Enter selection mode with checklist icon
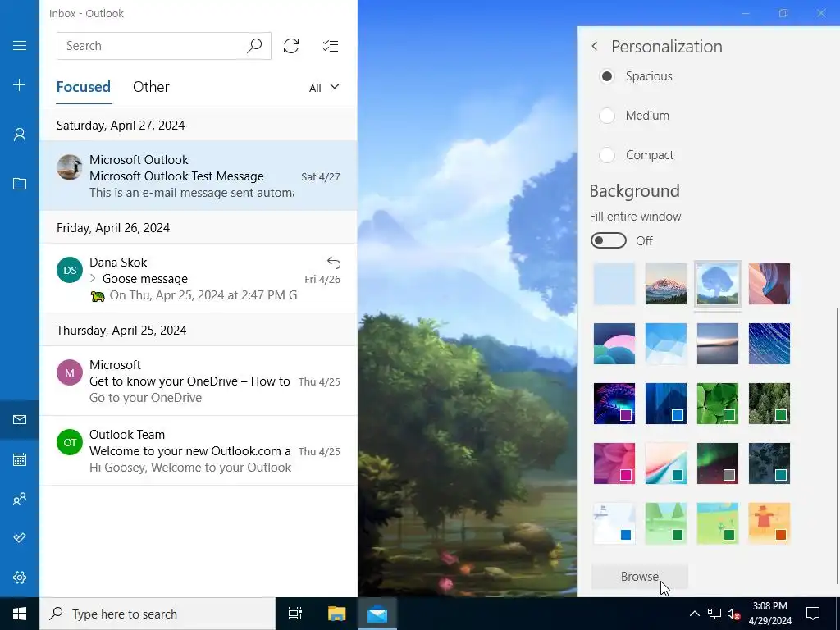 pos(331,46)
